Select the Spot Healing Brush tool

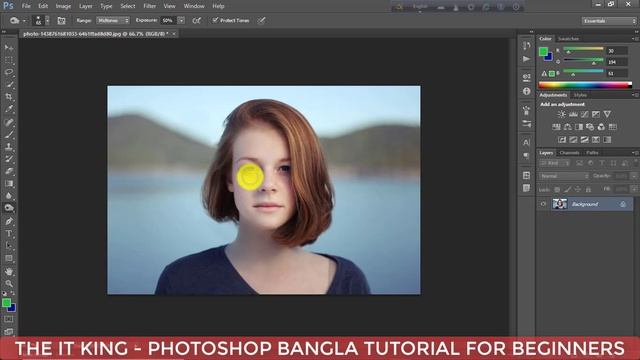tap(9, 122)
